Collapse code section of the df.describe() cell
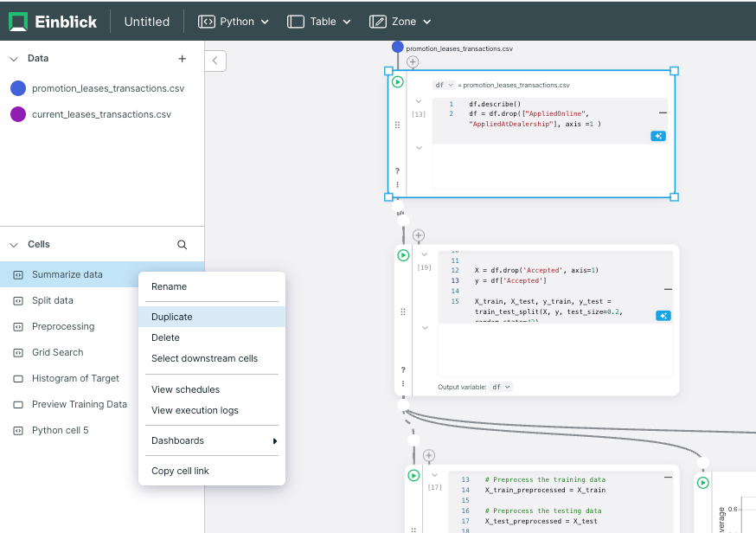 pyautogui.click(x=419, y=101)
